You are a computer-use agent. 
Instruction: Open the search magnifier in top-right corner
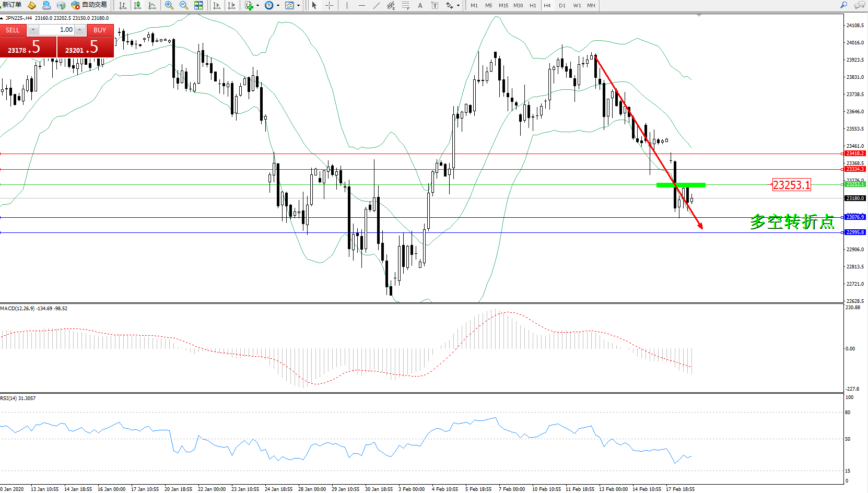(843, 5)
